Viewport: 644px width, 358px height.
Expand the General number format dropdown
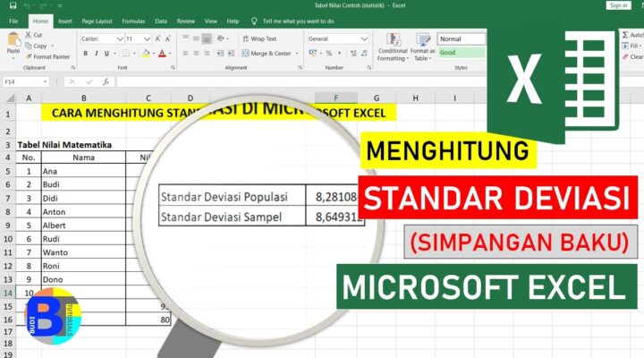[x=365, y=39]
